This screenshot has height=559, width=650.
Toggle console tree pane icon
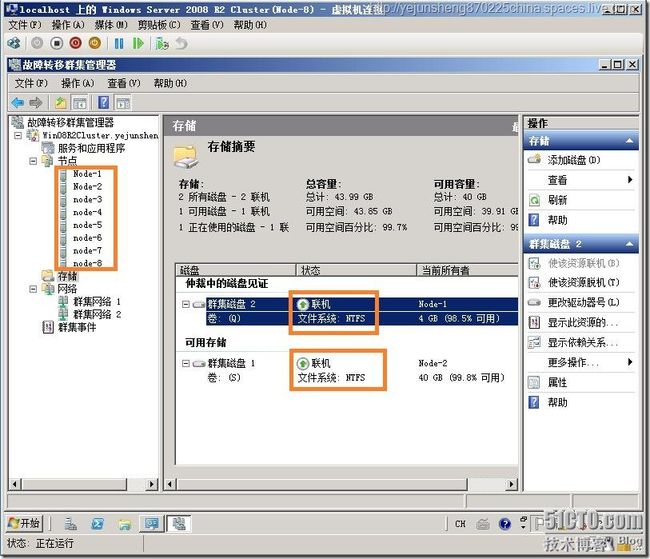pos(80,102)
